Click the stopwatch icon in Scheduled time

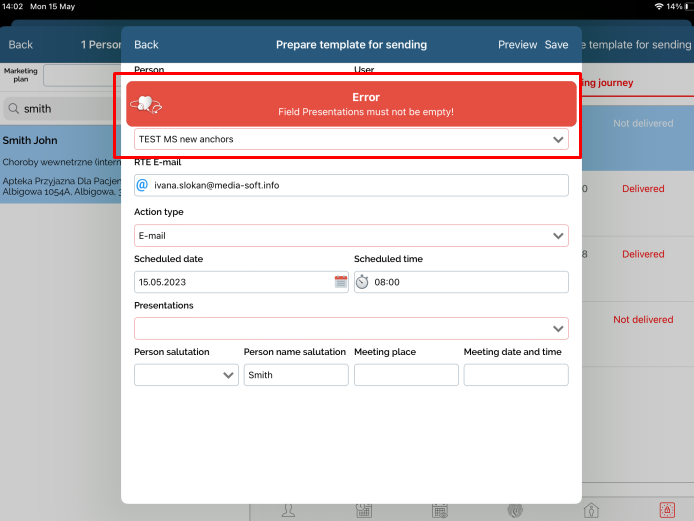click(x=362, y=282)
